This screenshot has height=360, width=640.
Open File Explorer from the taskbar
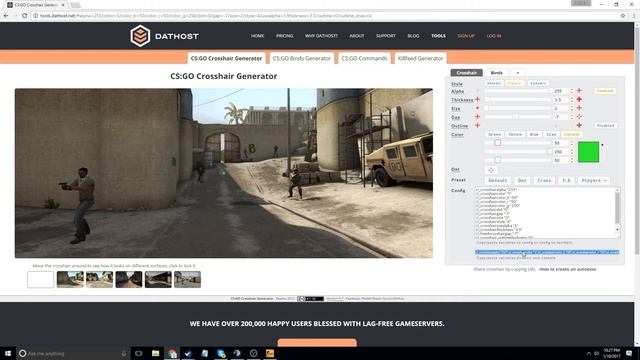156,353
